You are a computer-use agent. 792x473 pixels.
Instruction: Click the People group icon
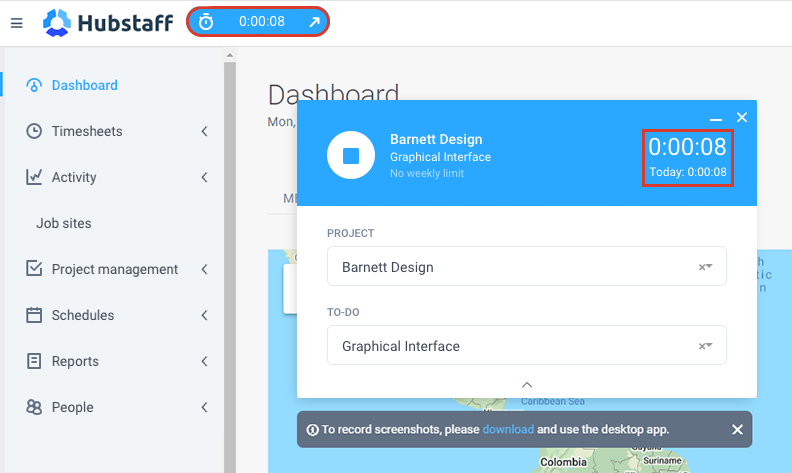tap(34, 407)
